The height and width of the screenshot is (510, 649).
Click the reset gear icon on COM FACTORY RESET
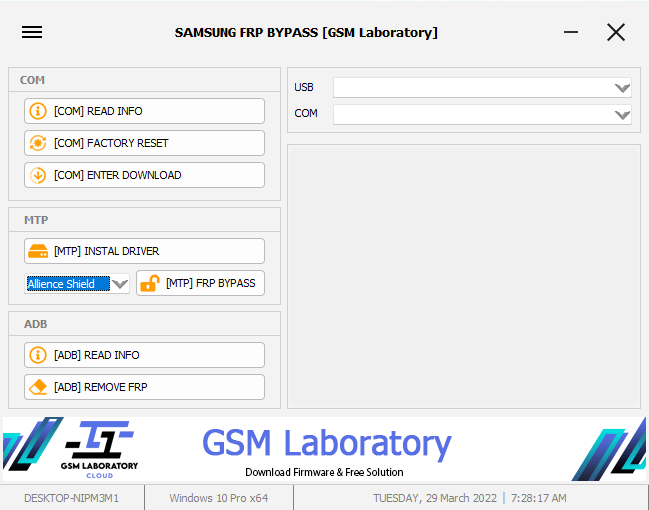[38, 143]
